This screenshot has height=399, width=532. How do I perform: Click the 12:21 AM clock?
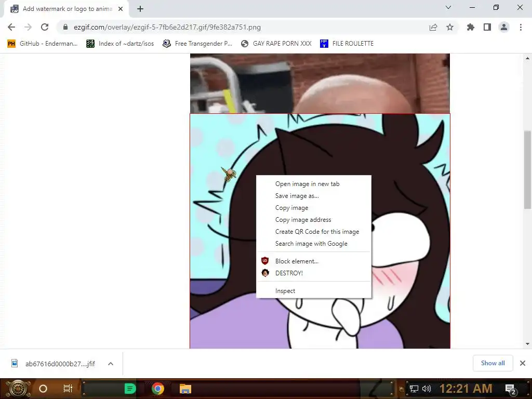point(465,389)
